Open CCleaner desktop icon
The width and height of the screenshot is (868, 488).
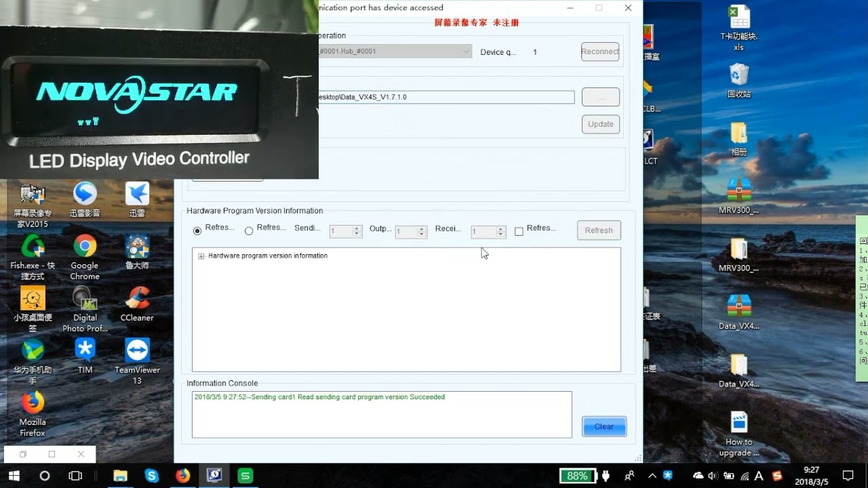click(137, 304)
